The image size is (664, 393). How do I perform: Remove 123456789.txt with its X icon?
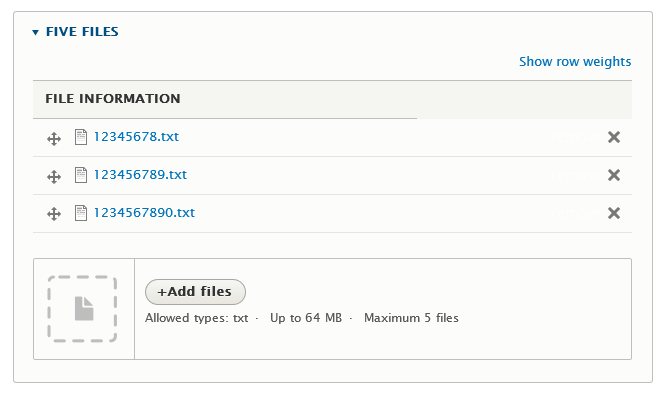(614, 175)
